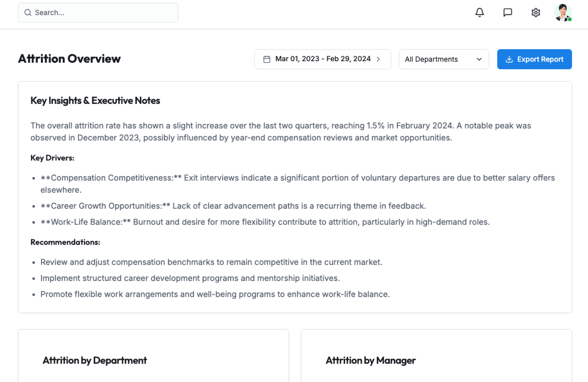This screenshot has width=588, height=382.
Task: Click the download icon on Export Report
Action: (509, 59)
